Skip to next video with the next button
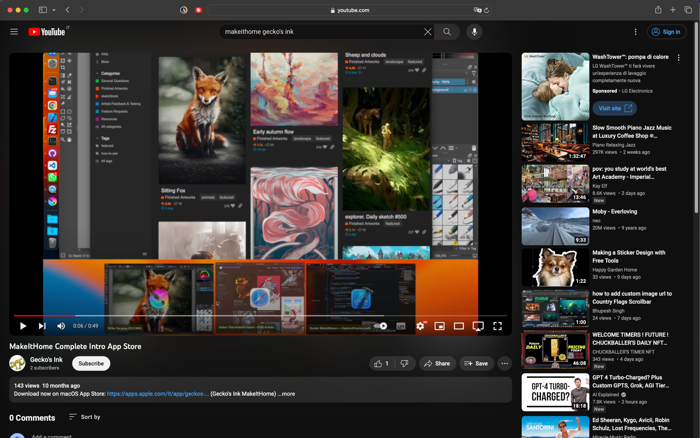The width and height of the screenshot is (700, 438). point(42,326)
